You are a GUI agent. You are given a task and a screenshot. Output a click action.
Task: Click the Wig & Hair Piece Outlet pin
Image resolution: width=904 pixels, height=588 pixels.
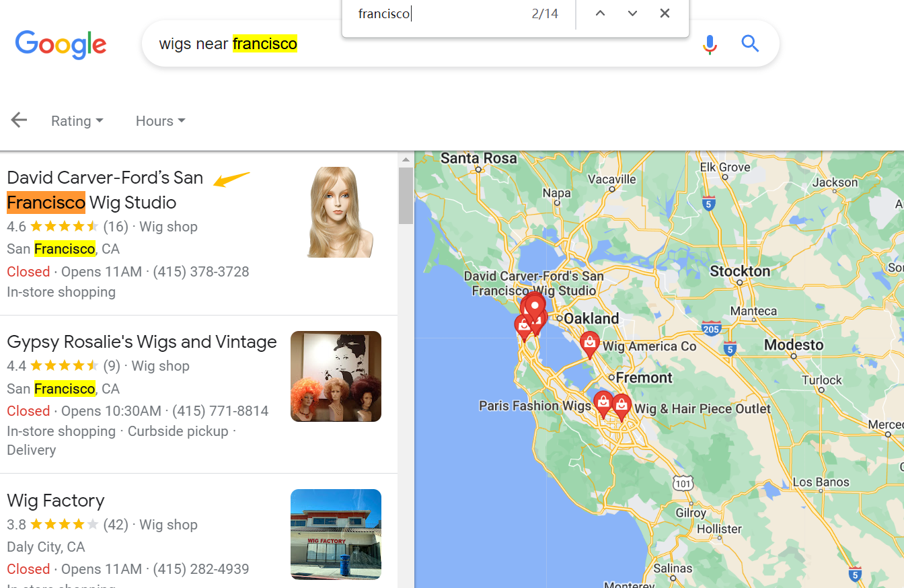[x=621, y=408]
